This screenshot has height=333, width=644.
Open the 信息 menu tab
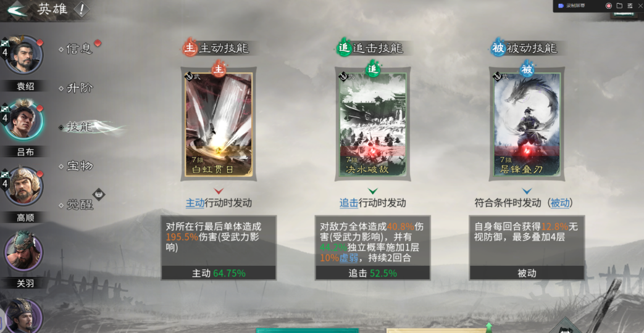pos(79,49)
